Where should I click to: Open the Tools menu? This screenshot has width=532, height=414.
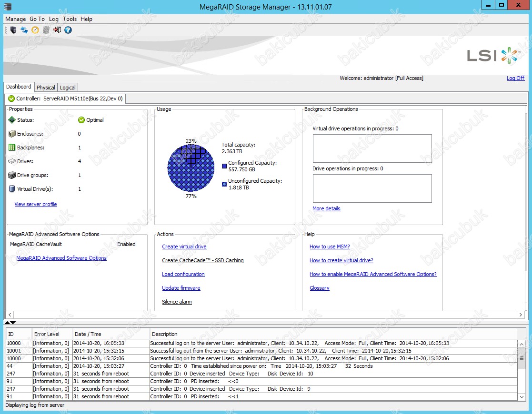(70, 19)
